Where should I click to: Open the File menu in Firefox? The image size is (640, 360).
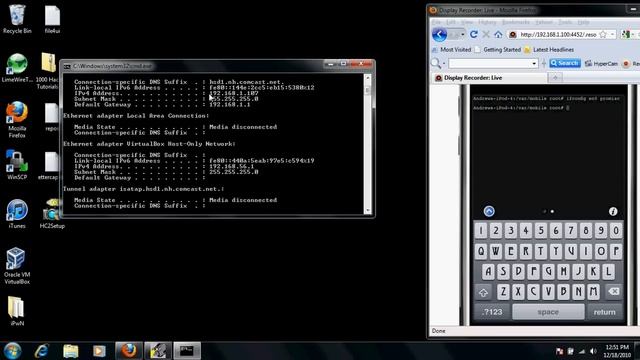coord(436,22)
